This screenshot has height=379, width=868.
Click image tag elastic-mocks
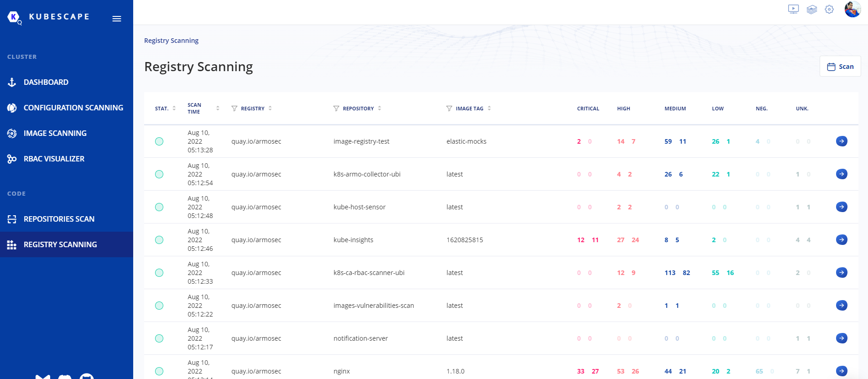coord(466,141)
